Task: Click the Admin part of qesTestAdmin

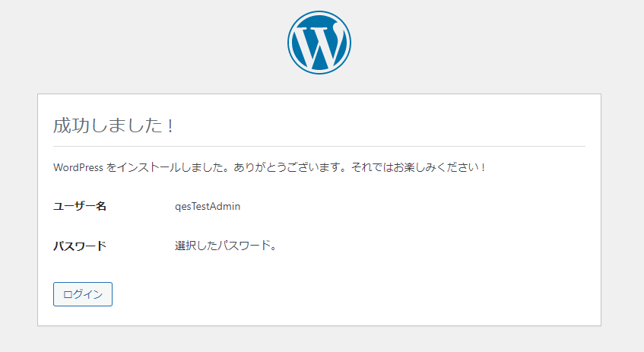Action: [226, 206]
